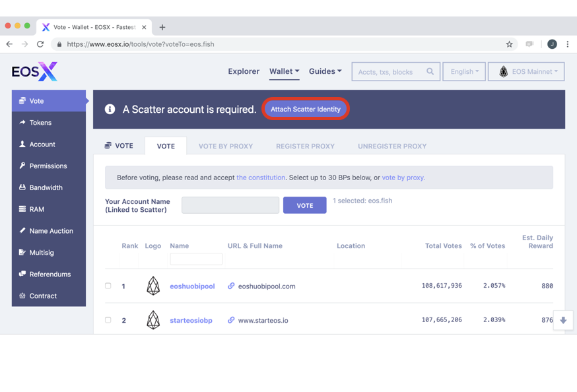Open a new browser tab
This screenshot has height=392, width=577.
coord(162,27)
